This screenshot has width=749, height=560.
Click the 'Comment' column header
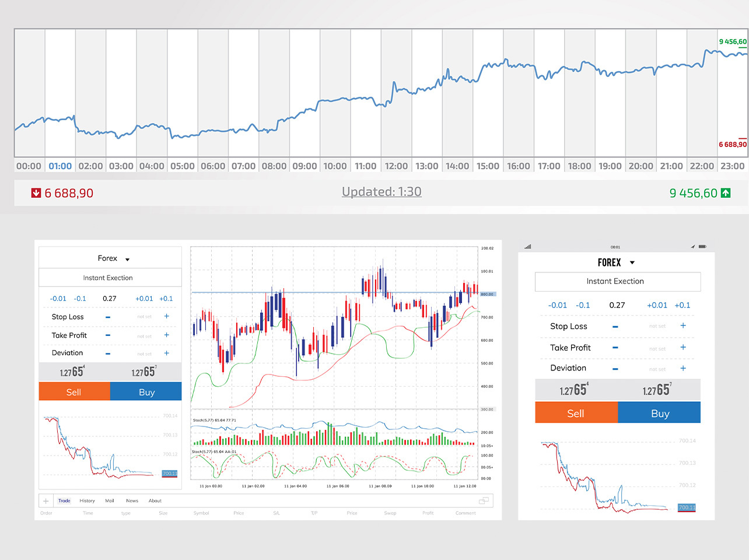coord(466,513)
